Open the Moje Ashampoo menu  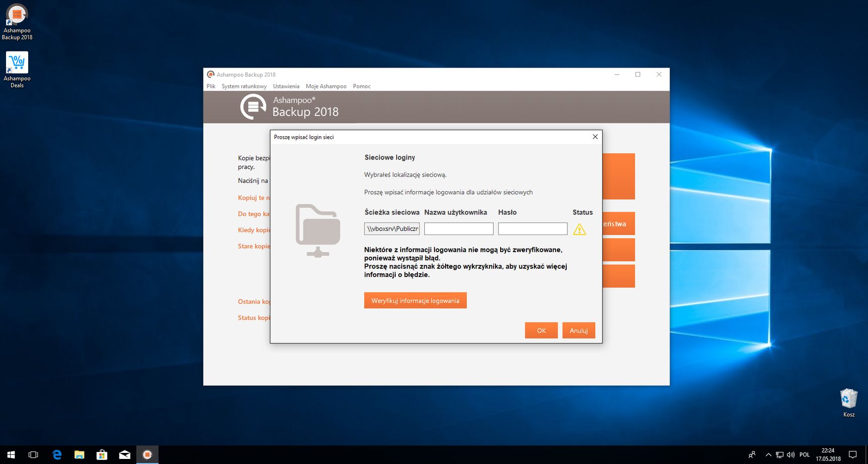click(326, 86)
